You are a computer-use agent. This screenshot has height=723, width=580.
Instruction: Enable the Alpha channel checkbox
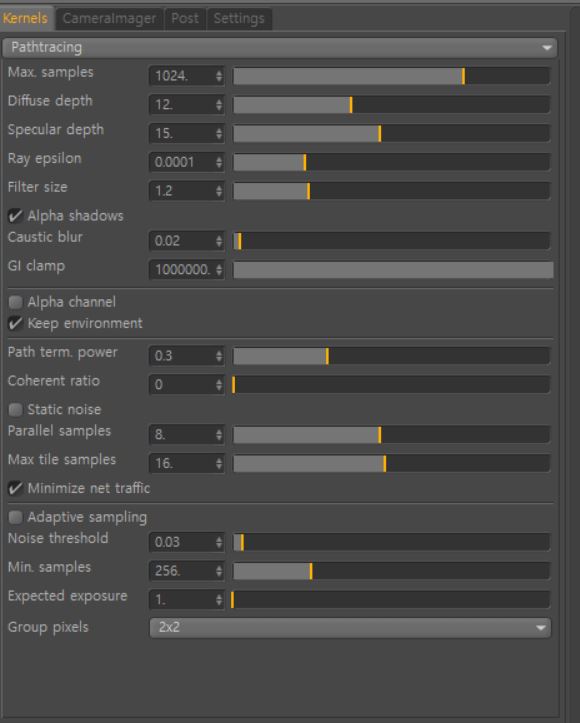(15, 302)
